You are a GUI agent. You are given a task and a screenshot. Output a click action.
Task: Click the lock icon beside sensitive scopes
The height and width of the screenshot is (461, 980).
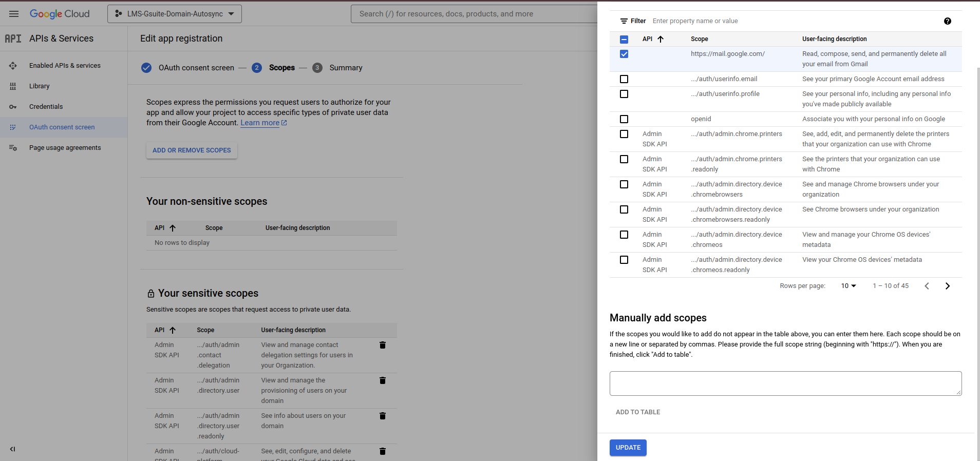(x=151, y=294)
